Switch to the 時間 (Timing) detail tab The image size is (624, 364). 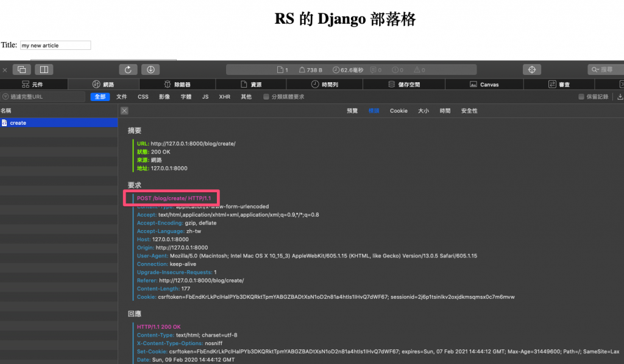445,111
